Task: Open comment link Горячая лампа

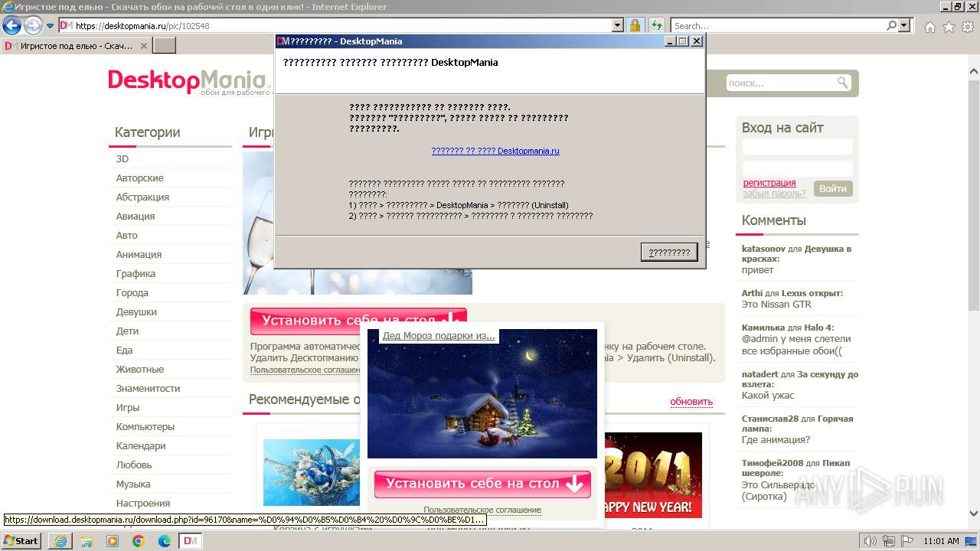Action: pyautogui.click(x=797, y=424)
